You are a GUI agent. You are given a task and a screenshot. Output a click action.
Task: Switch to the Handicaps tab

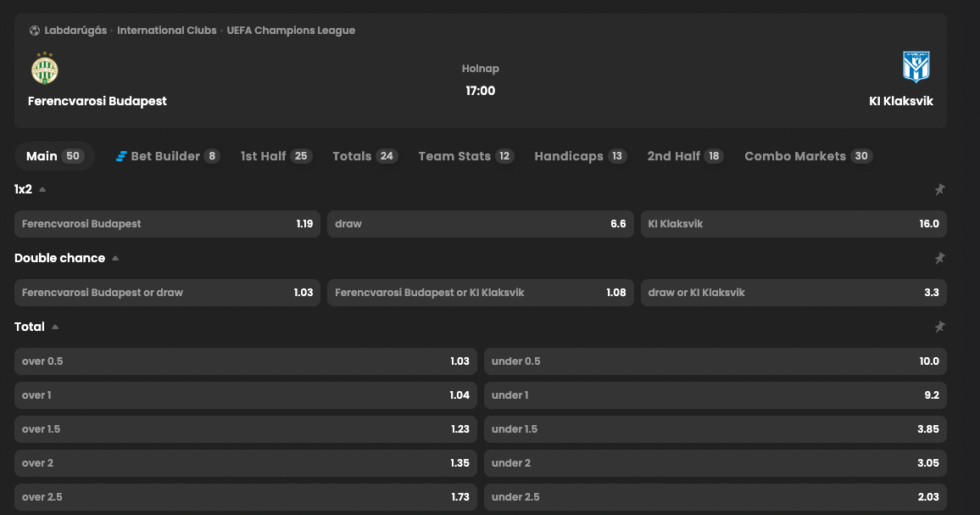pos(581,156)
